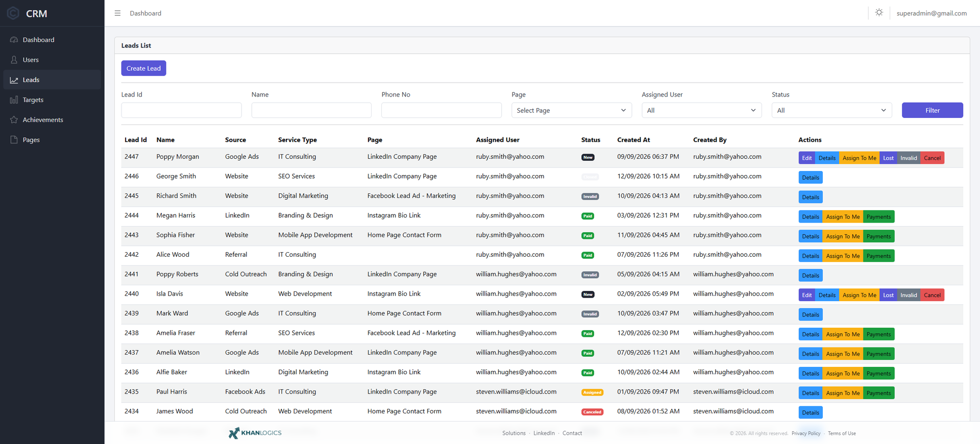This screenshot has width=980, height=444.
Task: Focus the Lead Id input field
Action: (x=181, y=110)
